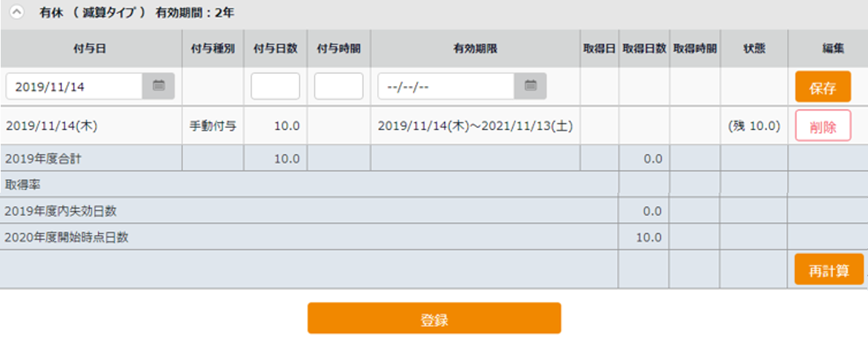The image size is (868, 338).
Task: Select the 2019/11/14(木) grant row date
Action: pos(52,126)
